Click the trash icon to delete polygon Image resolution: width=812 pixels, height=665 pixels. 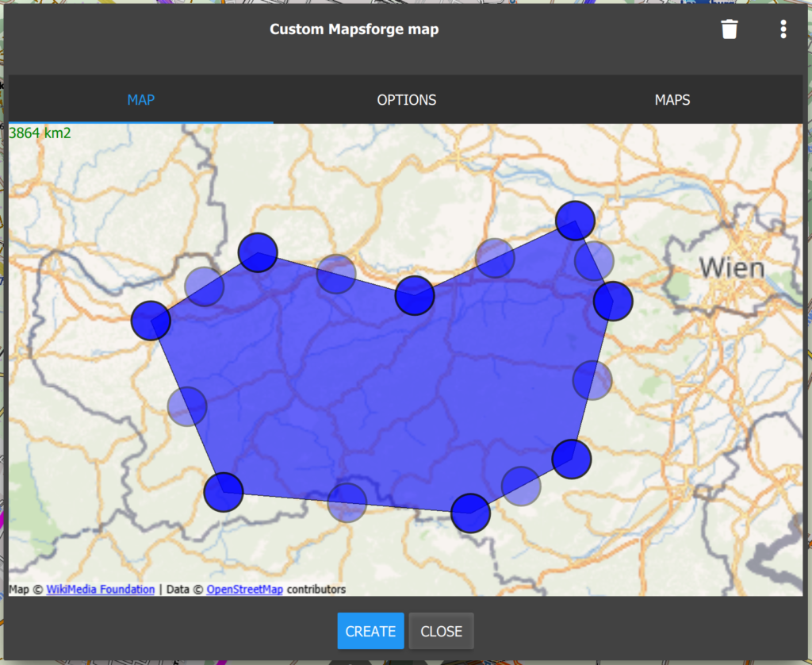pyautogui.click(x=729, y=30)
